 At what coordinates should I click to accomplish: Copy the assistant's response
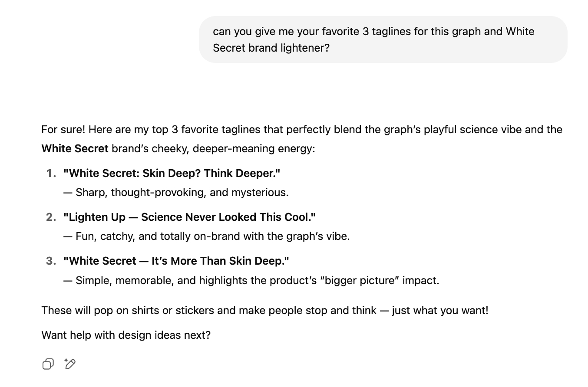(48, 364)
